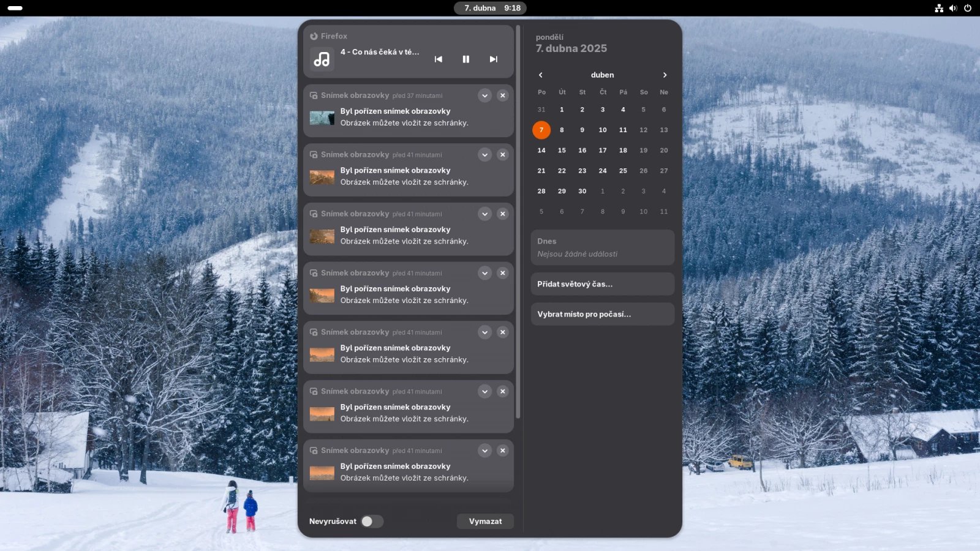The height and width of the screenshot is (551, 980).
Task: Click 'Přidat světový čas…' button
Action: click(x=603, y=284)
